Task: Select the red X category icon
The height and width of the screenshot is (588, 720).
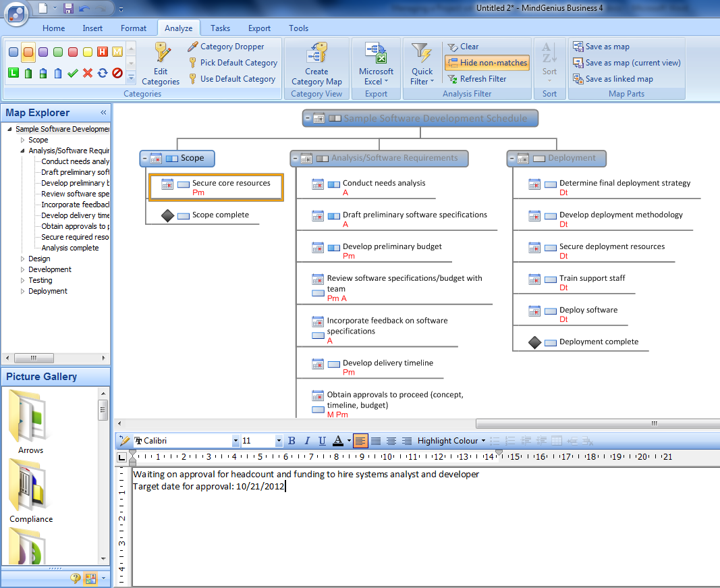Action: pos(88,73)
